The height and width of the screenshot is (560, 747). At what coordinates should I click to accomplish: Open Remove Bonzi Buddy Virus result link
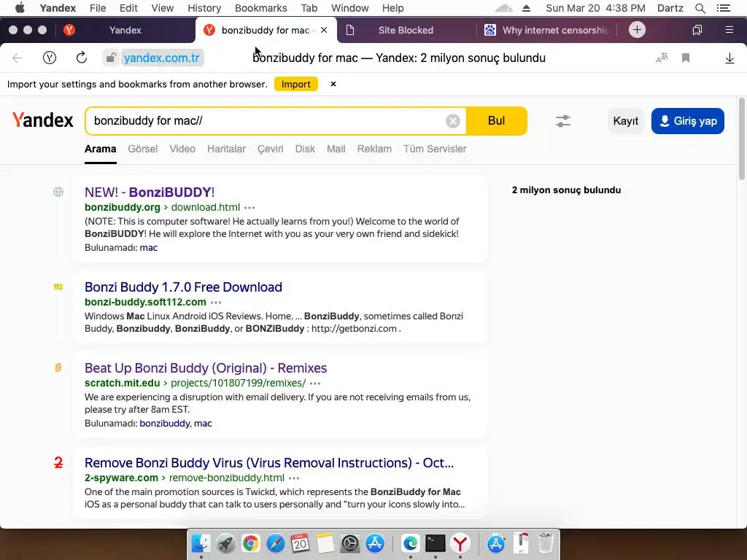269,463
